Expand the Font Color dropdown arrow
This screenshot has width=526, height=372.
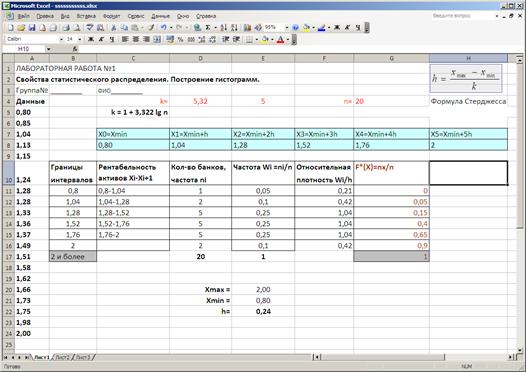pos(288,40)
